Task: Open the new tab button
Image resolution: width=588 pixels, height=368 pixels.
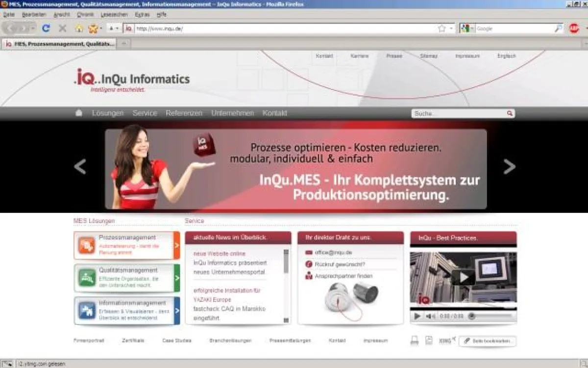Action: click(124, 44)
